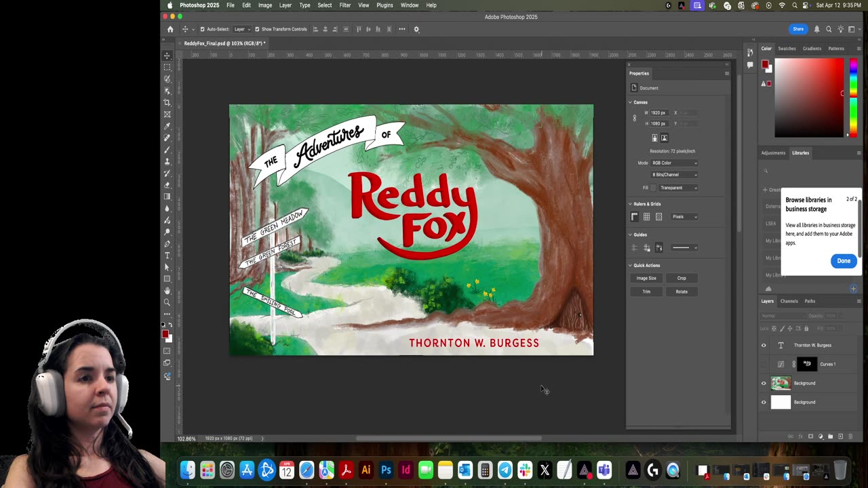Open the new adjustment layer icon
The width and height of the screenshot is (868, 488).
821,436
